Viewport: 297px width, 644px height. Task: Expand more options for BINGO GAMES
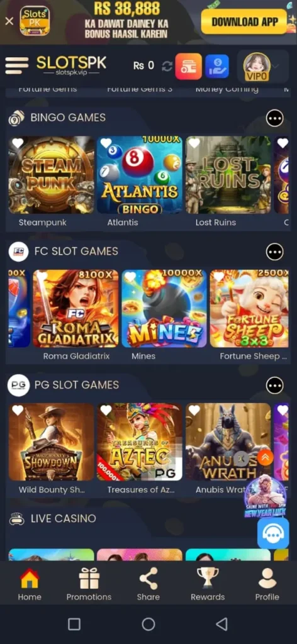[275, 118]
